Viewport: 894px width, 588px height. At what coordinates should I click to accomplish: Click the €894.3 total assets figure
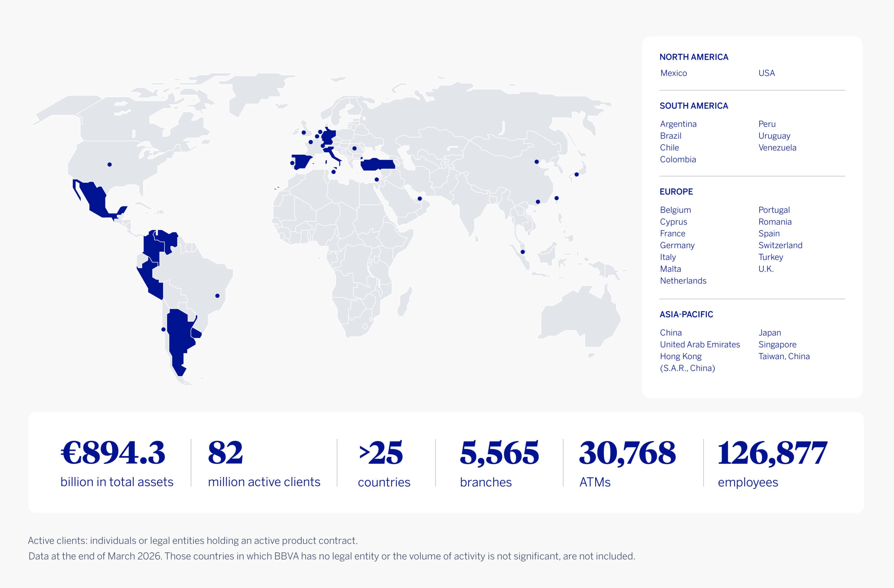pos(113,453)
